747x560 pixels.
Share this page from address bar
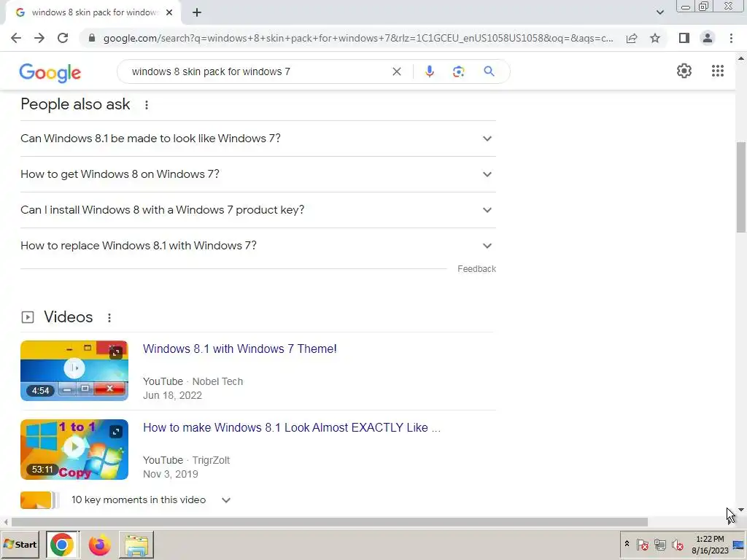pos(632,38)
